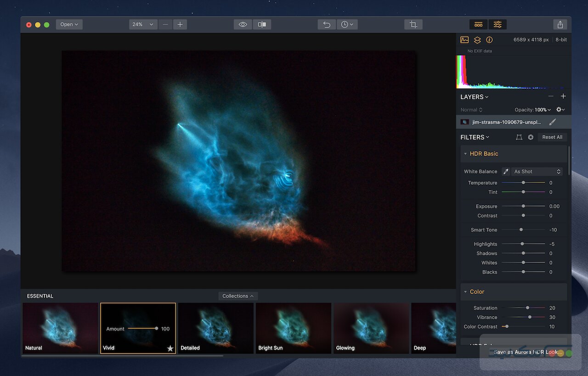The image size is (588, 376).
Task: Click the Undo arrow icon
Action: (x=326, y=24)
